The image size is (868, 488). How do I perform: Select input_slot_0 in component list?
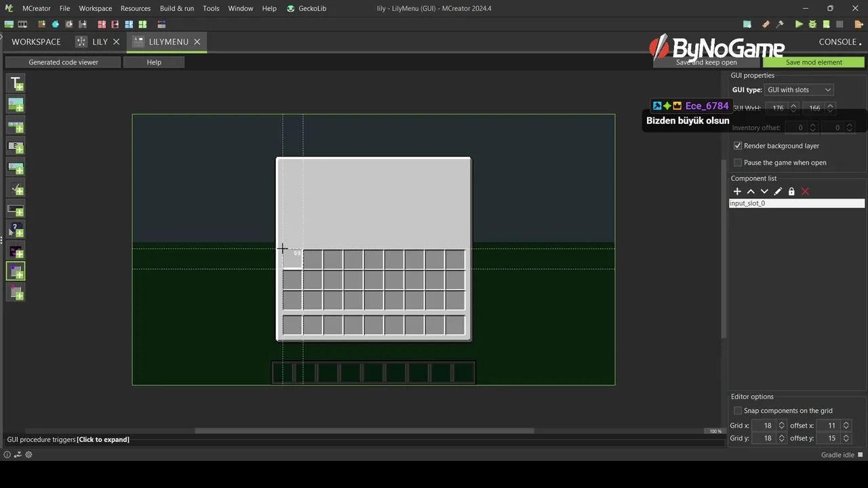click(797, 203)
